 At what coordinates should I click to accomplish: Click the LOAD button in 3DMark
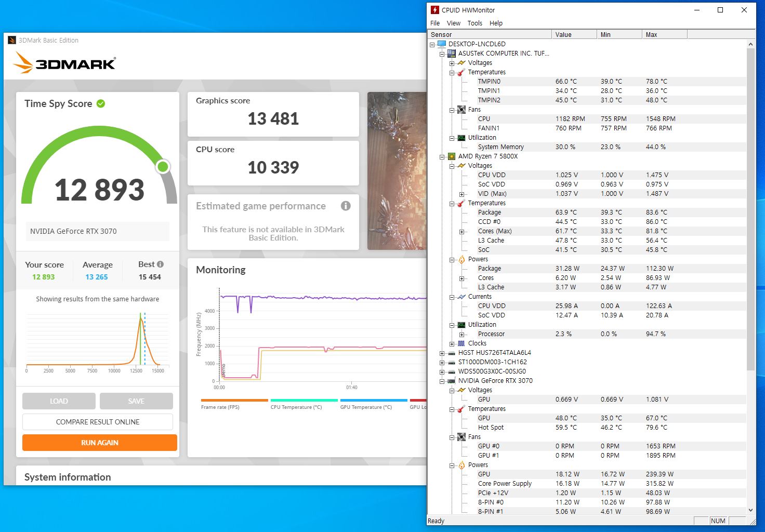[59, 401]
